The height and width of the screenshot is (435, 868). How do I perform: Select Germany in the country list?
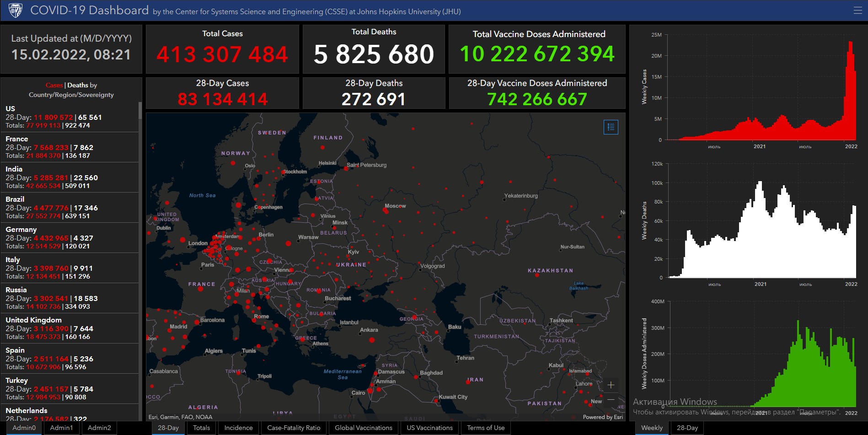pyautogui.click(x=21, y=230)
